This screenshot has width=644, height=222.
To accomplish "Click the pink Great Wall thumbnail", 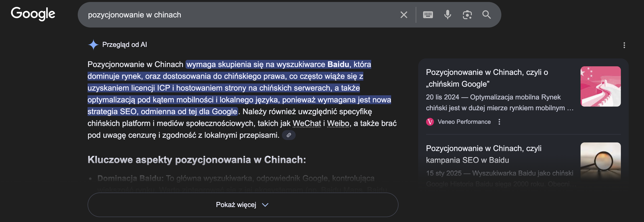I will pyautogui.click(x=600, y=86).
